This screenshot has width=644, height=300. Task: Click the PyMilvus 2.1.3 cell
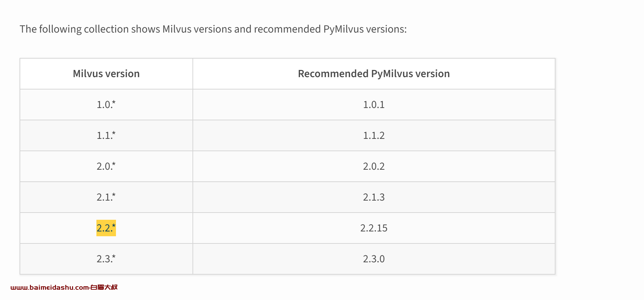(x=374, y=197)
